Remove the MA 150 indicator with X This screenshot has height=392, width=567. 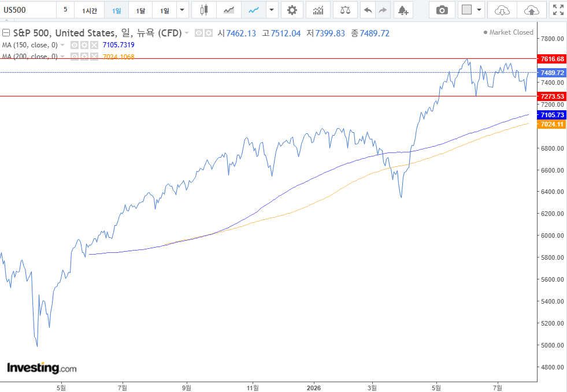pos(94,45)
